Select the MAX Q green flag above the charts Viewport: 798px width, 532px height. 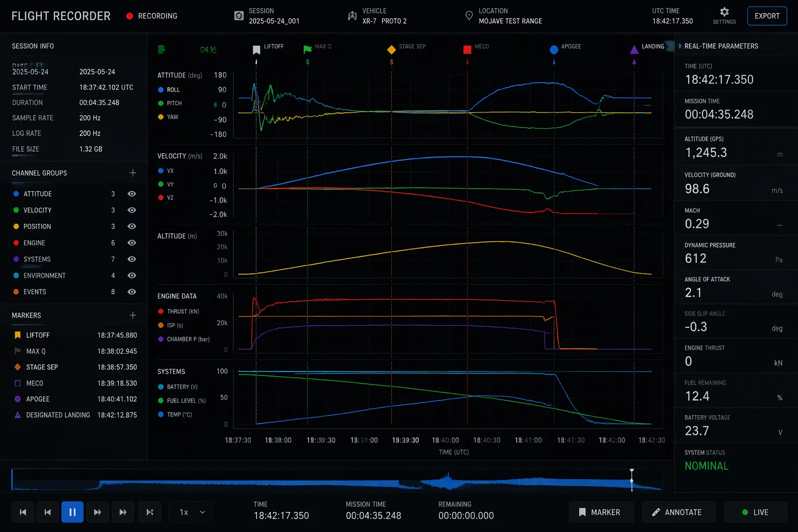click(308, 49)
